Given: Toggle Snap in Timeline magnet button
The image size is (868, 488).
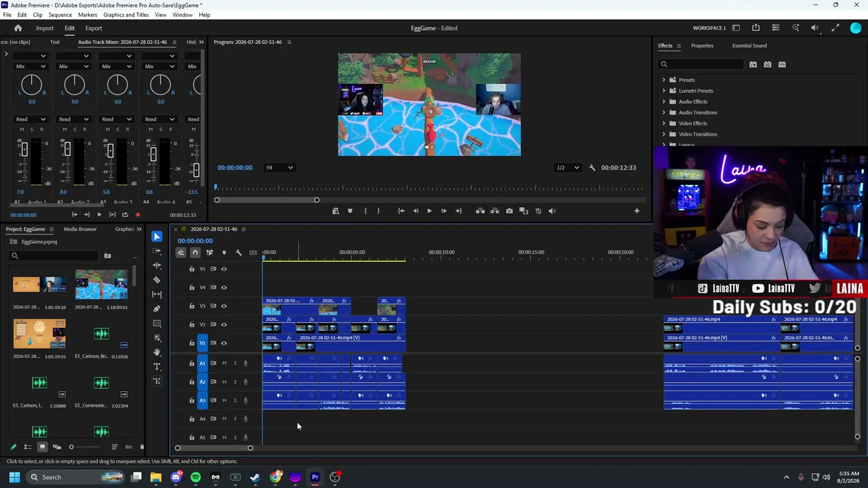Looking at the screenshot, I should (x=195, y=253).
